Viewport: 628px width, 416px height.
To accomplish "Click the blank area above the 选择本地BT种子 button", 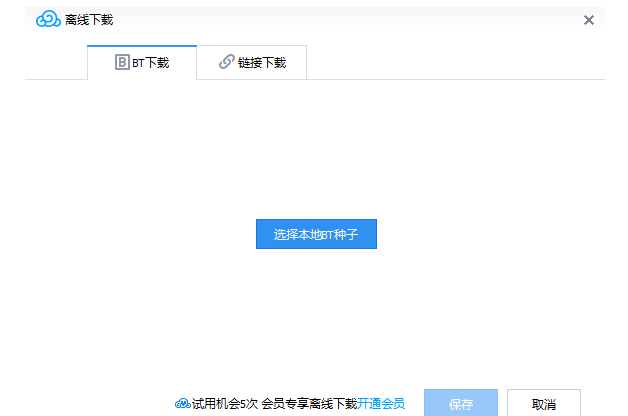I will [315, 150].
